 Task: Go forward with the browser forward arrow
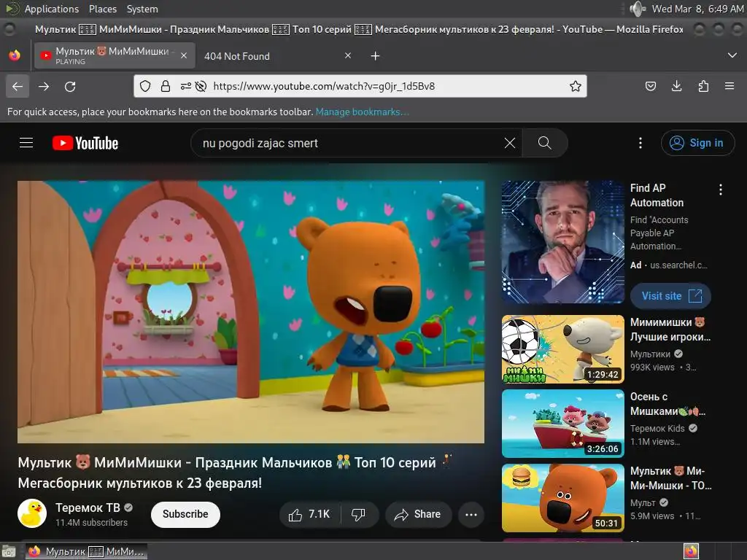pos(44,86)
